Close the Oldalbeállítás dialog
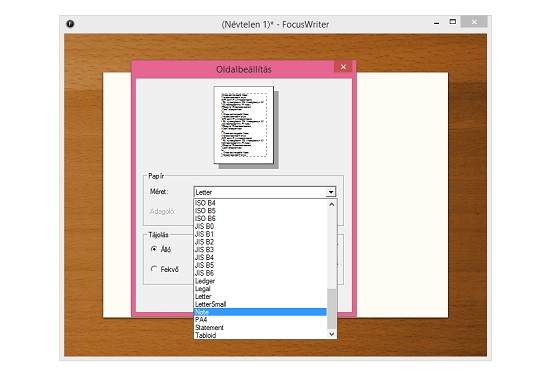 click(x=343, y=67)
